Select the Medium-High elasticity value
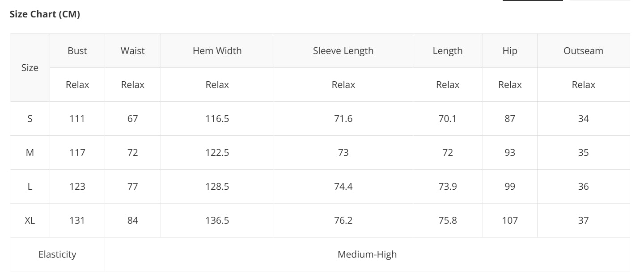Screen dimensions: 644x275 (367, 254)
